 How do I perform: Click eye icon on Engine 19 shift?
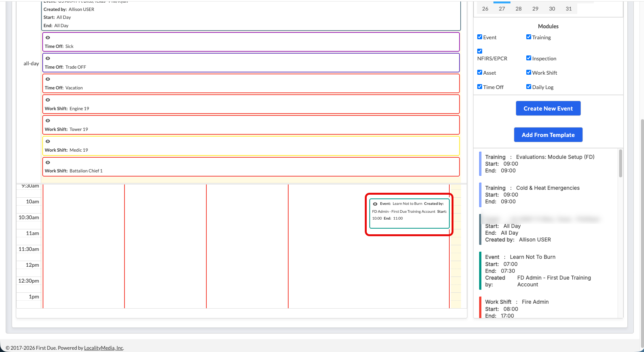click(48, 100)
